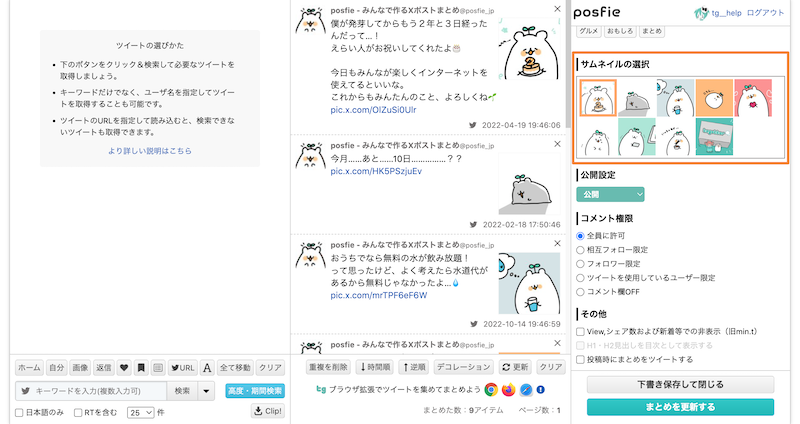
Task: Click the まとめを更新する button
Action: 679,406
